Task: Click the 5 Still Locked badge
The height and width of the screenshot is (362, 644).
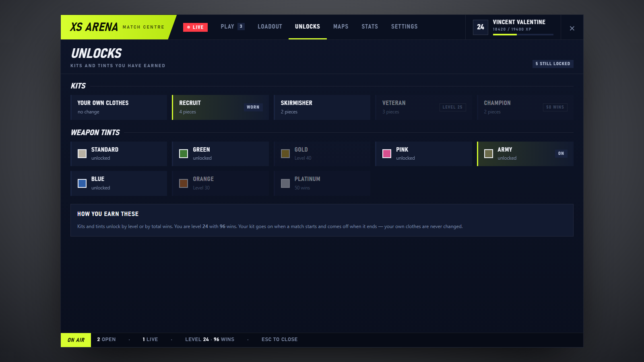Action: point(553,64)
